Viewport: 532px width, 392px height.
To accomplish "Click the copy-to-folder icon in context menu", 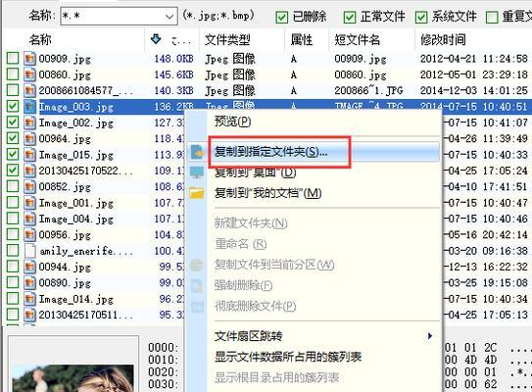I will (x=197, y=152).
